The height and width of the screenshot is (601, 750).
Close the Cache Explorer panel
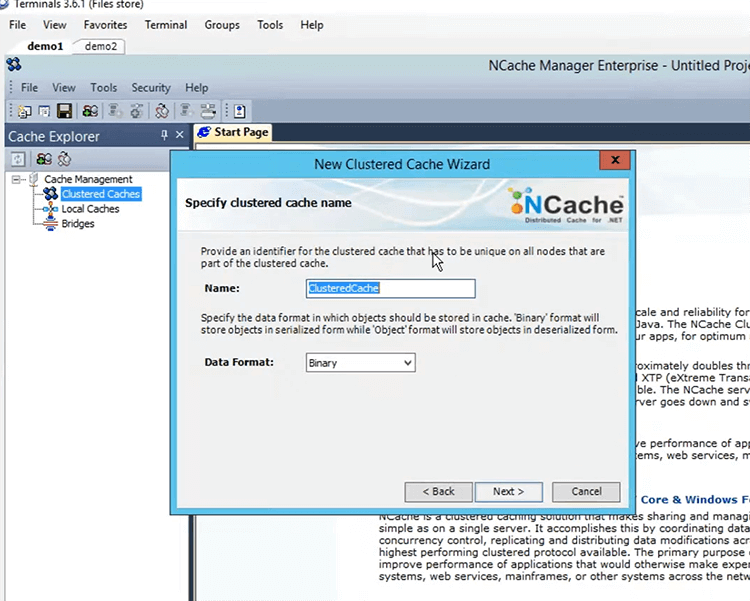pos(179,135)
